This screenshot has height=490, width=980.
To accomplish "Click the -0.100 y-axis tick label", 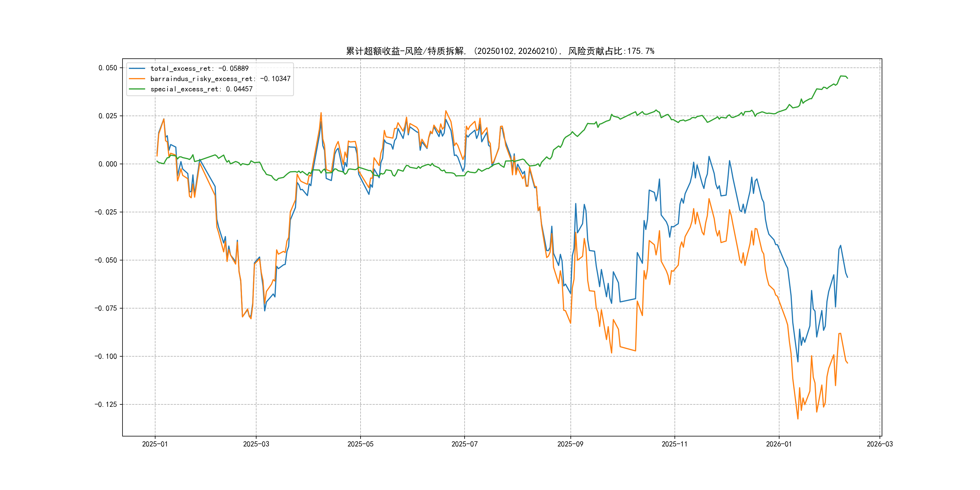I will [x=106, y=357].
